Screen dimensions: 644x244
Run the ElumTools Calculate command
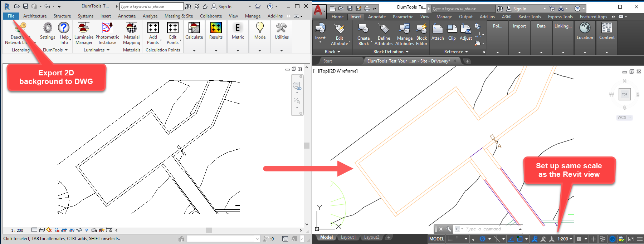[194, 31]
